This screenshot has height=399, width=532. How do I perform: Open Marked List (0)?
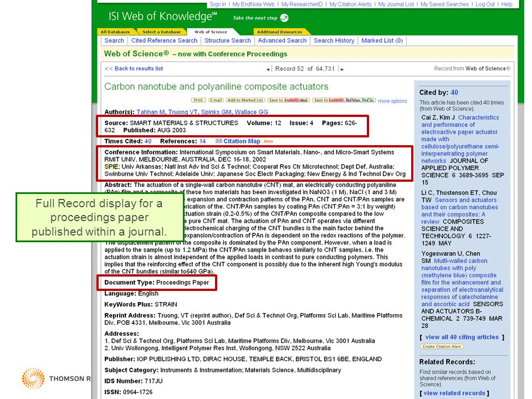382,40
